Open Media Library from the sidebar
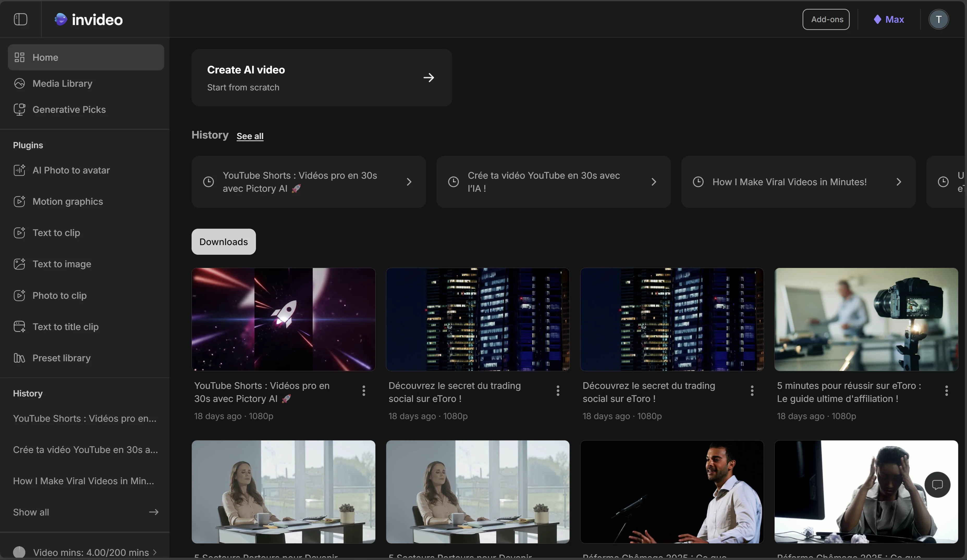Viewport: 967px width, 560px height. point(62,83)
